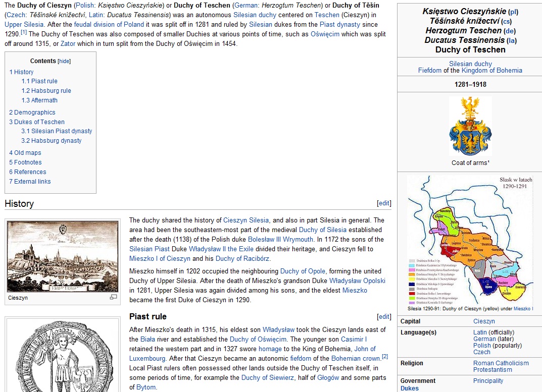Click the 'Casimir I' link
Screen dimensions: 542x392
click(x=354, y=340)
